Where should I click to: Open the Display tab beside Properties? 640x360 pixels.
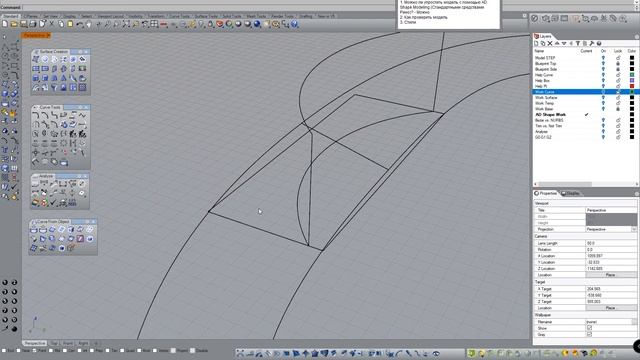[x=571, y=193]
